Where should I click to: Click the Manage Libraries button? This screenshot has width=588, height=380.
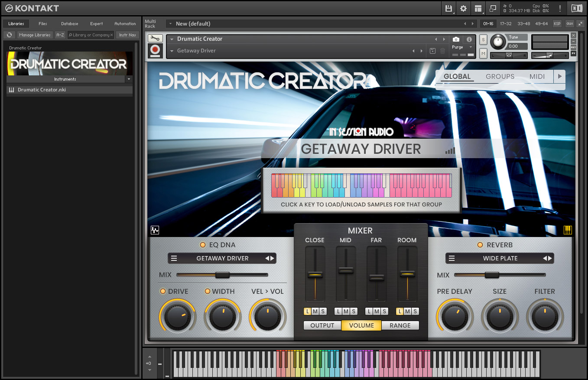coord(35,35)
